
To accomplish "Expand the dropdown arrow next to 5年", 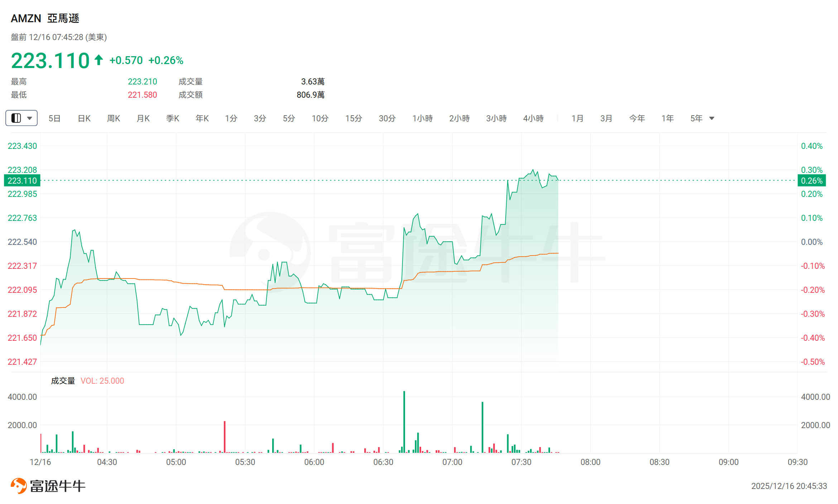I will click(712, 118).
